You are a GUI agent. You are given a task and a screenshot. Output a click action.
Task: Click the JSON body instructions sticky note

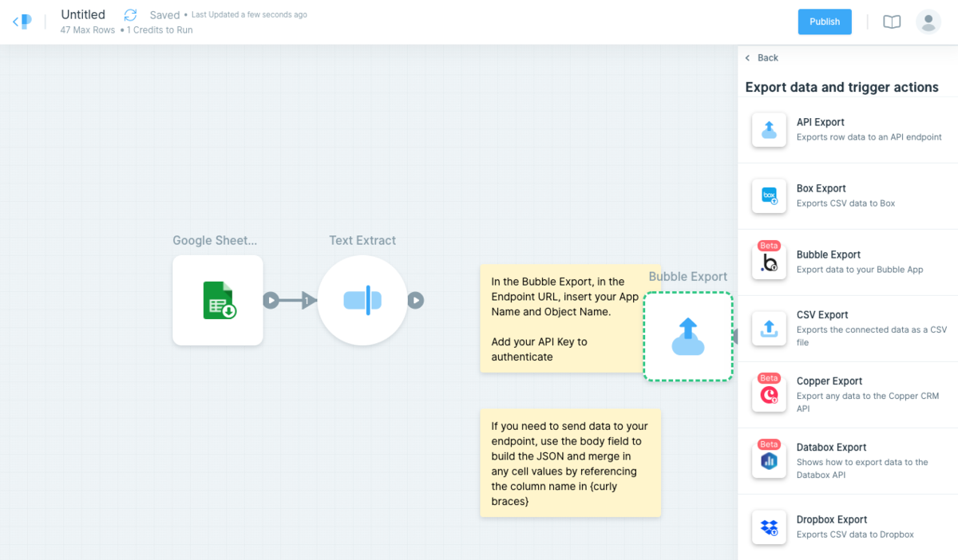click(x=570, y=463)
